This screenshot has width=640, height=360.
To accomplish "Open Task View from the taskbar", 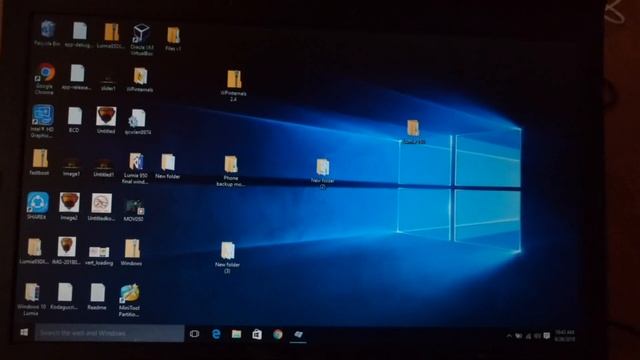I will 195,334.
